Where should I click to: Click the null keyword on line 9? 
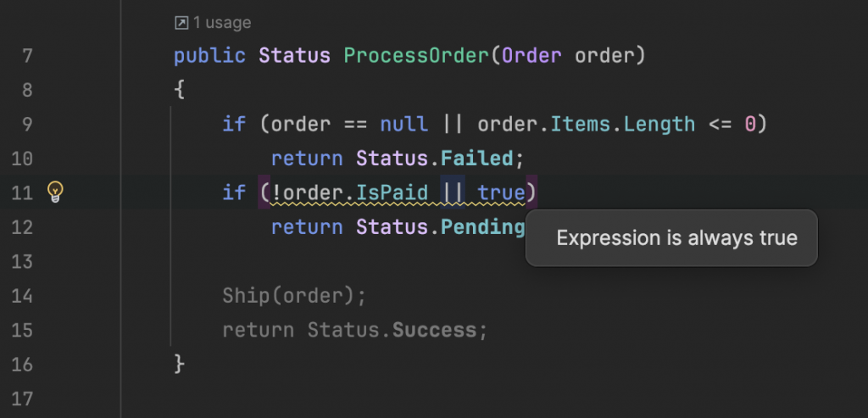click(x=404, y=124)
